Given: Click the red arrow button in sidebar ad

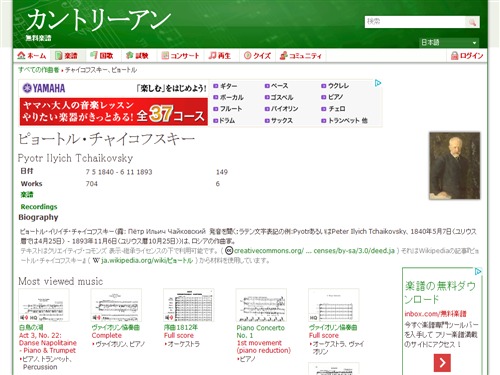Looking at the screenshot, I should click(442, 363).
